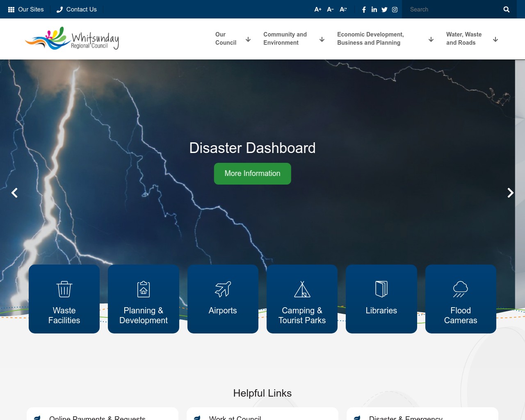The image size is (525, 420).
Task: Increase font size with A+ icon
Action: point(318,9)
